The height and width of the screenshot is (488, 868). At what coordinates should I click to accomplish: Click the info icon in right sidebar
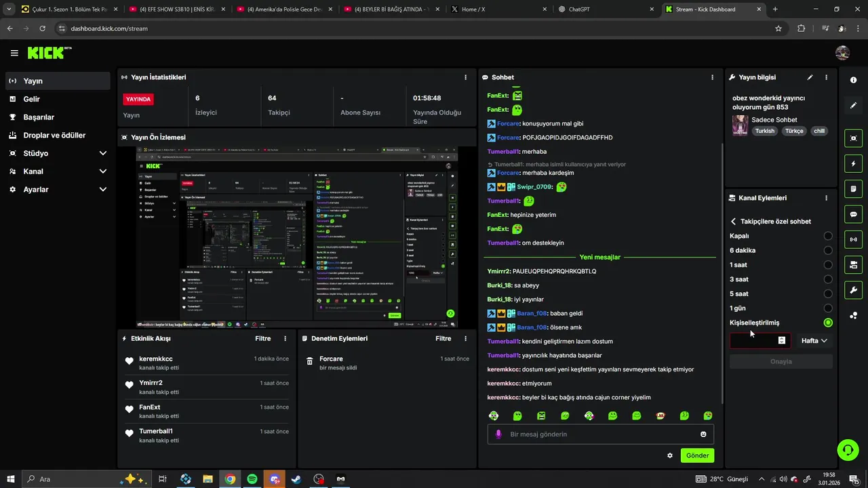pyautogui.click(x=853, y=80)
